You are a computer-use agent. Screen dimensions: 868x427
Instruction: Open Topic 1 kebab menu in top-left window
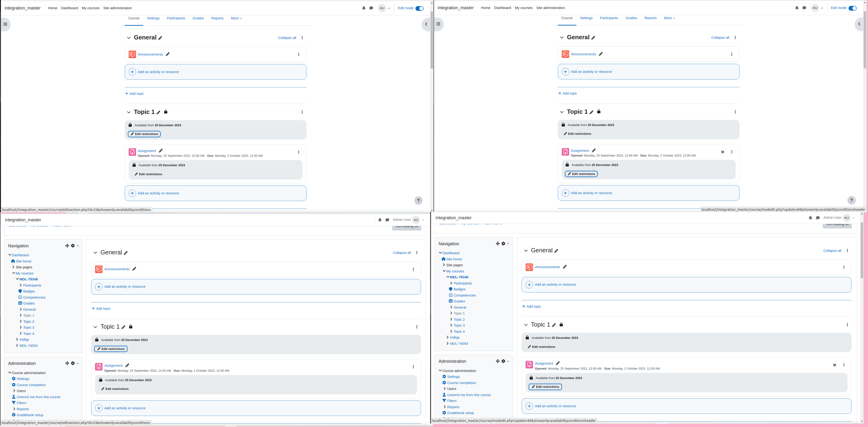point(302,112)
